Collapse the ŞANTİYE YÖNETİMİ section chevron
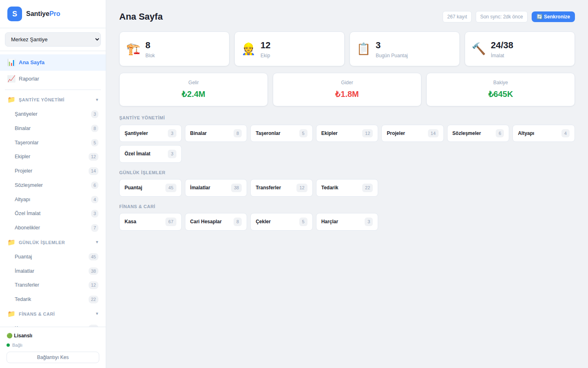The height and width of the screenshot is (368, 588). (97, 99)
